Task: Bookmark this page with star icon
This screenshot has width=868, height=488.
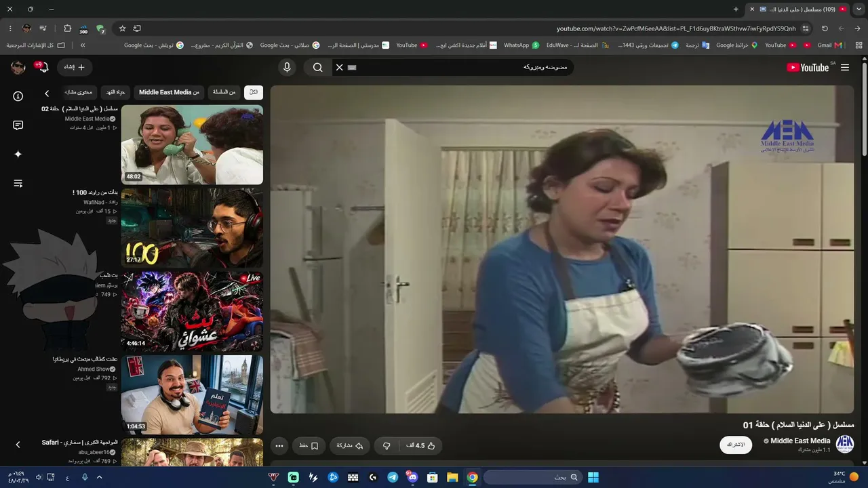Action: point(122,28)
